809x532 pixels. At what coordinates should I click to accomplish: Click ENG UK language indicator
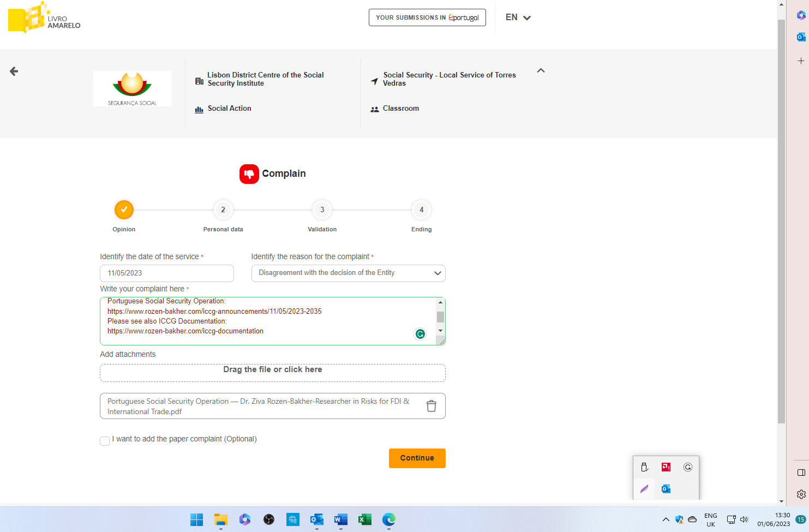(x=711, y=519)
